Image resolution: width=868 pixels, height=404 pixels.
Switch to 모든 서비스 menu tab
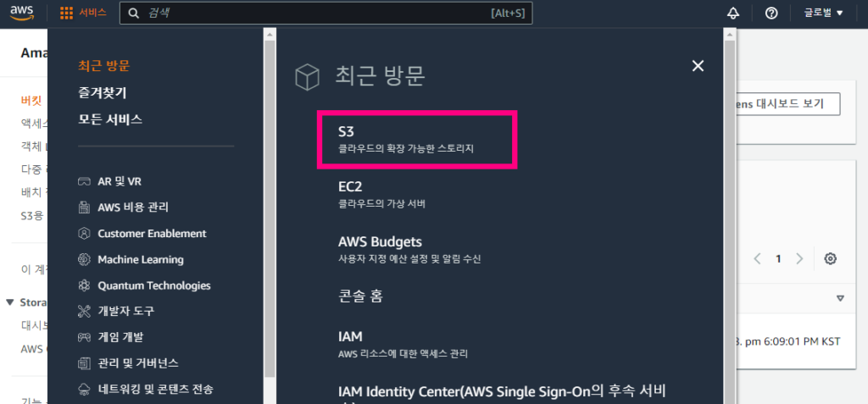pos(110,119)
